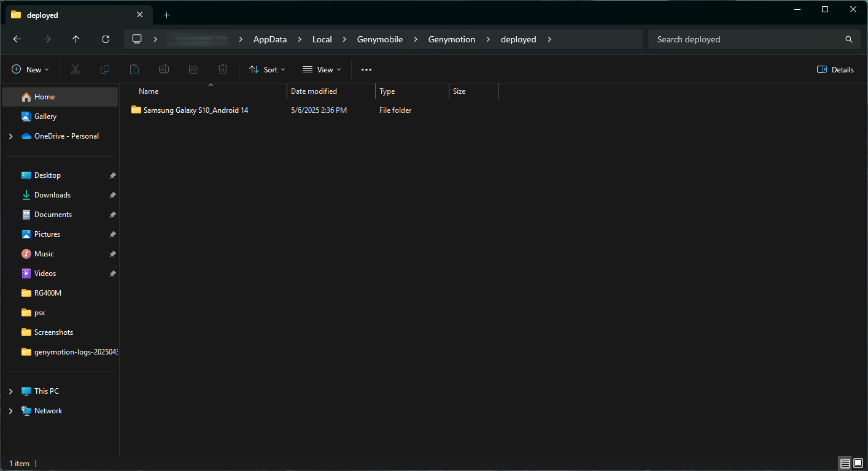868x471 pixels.
Task: Refresh the deployed folder view
Action: (x=106, y=39)
